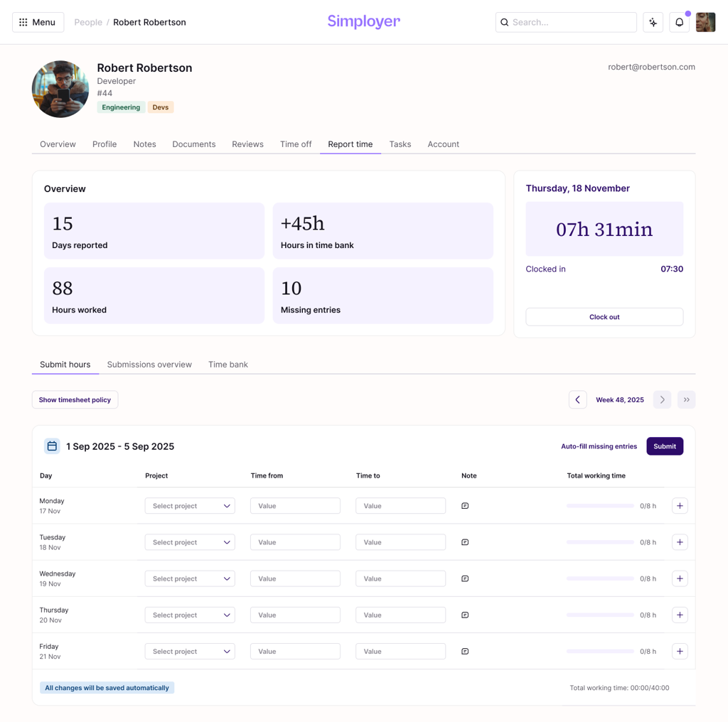Add entry row for Monday
The width and height of the screenshot is (728, 722).
pos(680,506)
